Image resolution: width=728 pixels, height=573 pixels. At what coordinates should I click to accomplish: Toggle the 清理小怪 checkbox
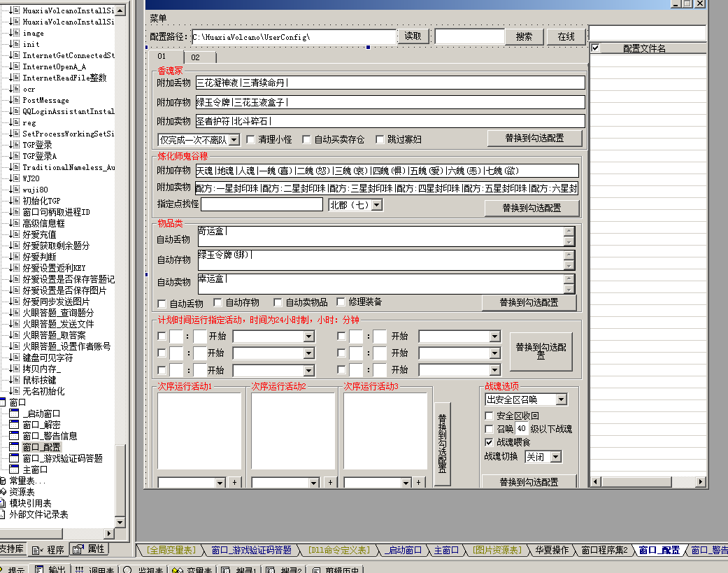click(x=251, y=139)
